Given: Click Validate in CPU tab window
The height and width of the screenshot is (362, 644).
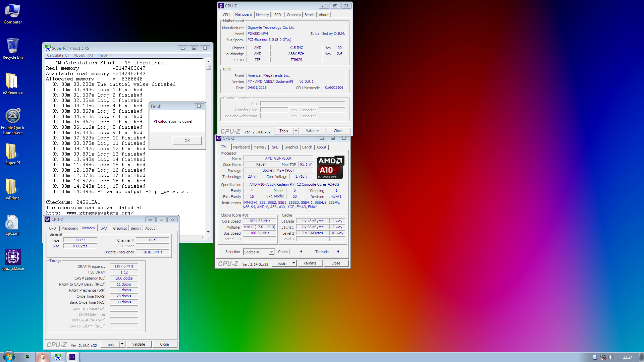Looking at the screenshot, I should (x=310, y=263).
